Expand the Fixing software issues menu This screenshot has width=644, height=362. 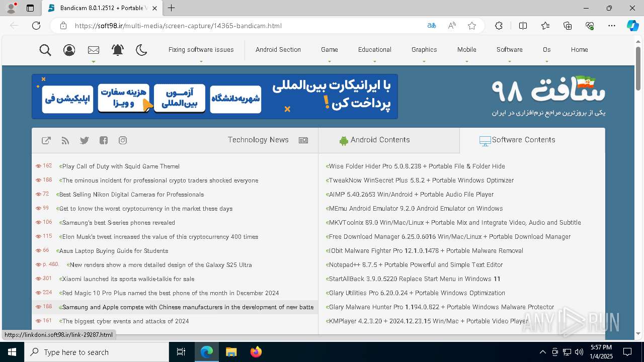point(201,50)
